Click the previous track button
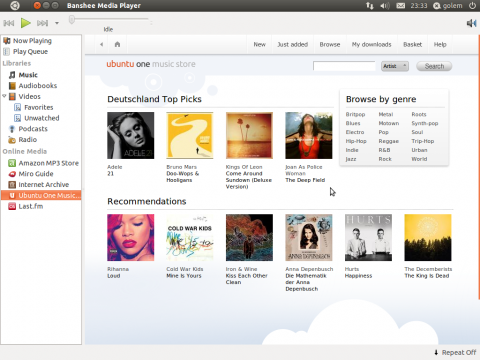This screenshot has height=360, width=480. click(9, 23)
